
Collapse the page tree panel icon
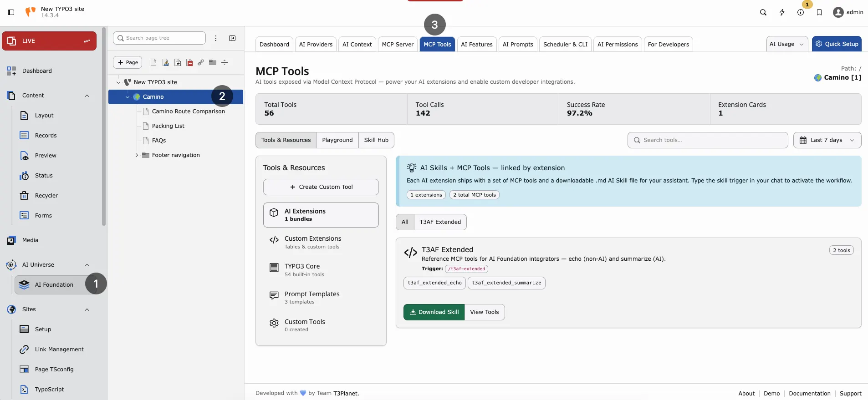pos(232,38)
